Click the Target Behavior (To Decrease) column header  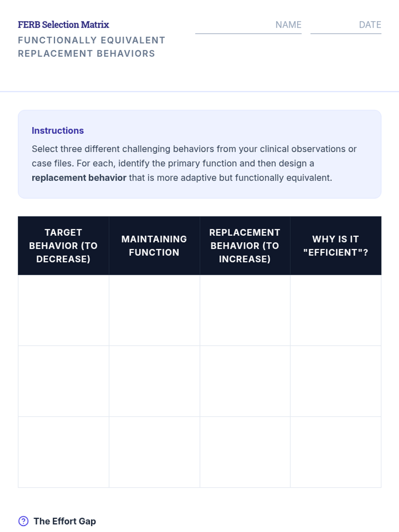[x=64, y=246]
